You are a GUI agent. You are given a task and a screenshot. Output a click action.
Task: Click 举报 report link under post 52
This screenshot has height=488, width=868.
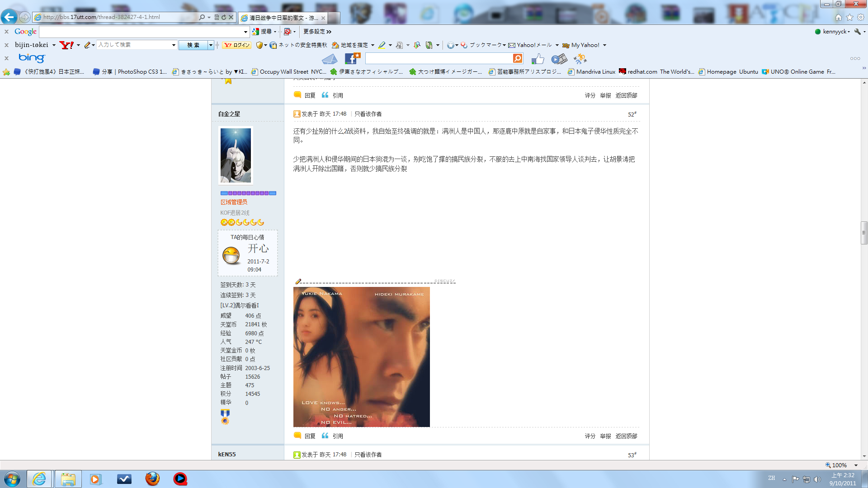[605, 436]
